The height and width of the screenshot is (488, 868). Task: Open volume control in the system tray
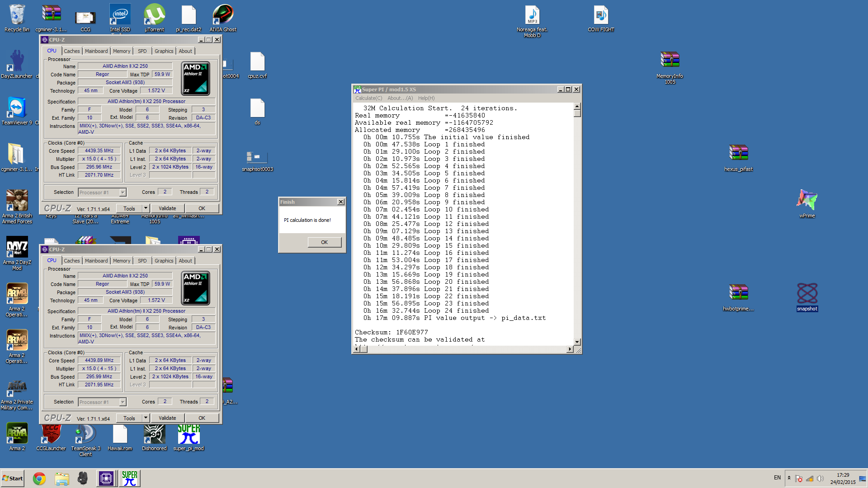click(x=820, y=479)
